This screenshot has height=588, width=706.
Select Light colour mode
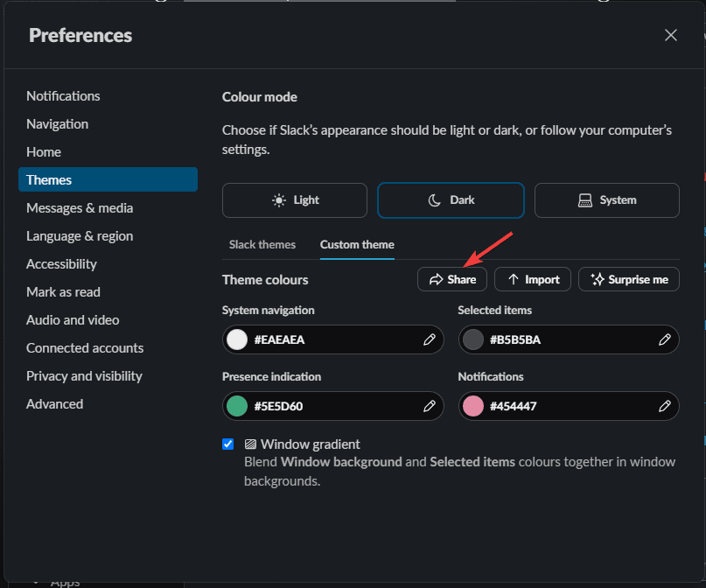tap(294, 200)
